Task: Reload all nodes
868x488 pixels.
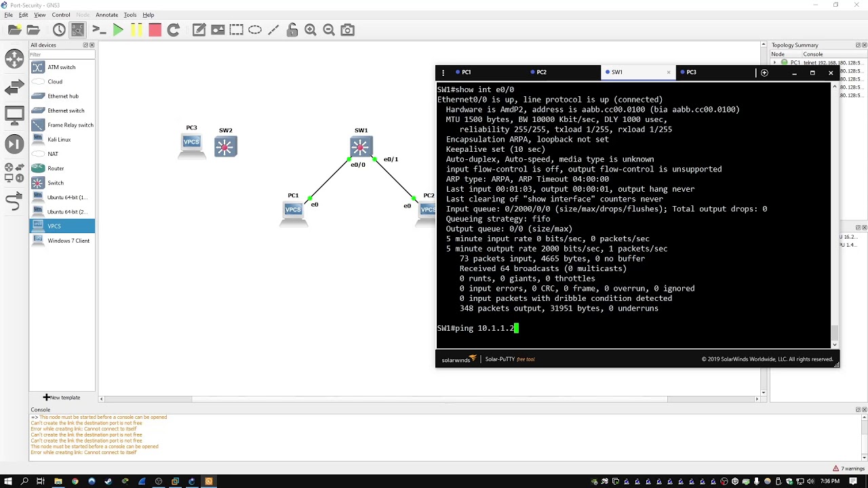Action: 174,30
